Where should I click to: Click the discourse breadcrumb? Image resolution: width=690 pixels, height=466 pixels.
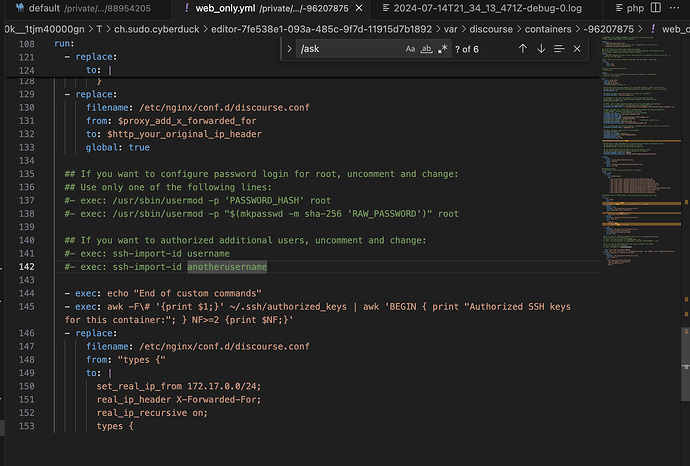click(491, 29)
